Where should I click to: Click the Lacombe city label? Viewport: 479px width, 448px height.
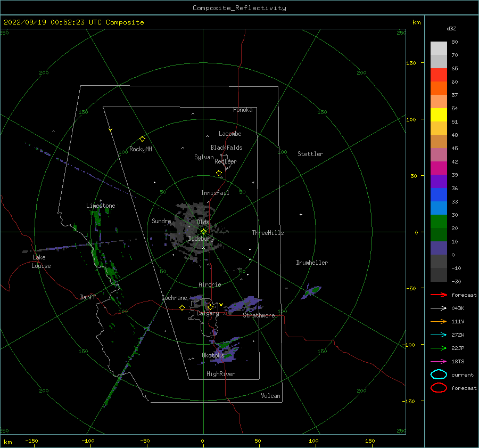tap(230, 134)
